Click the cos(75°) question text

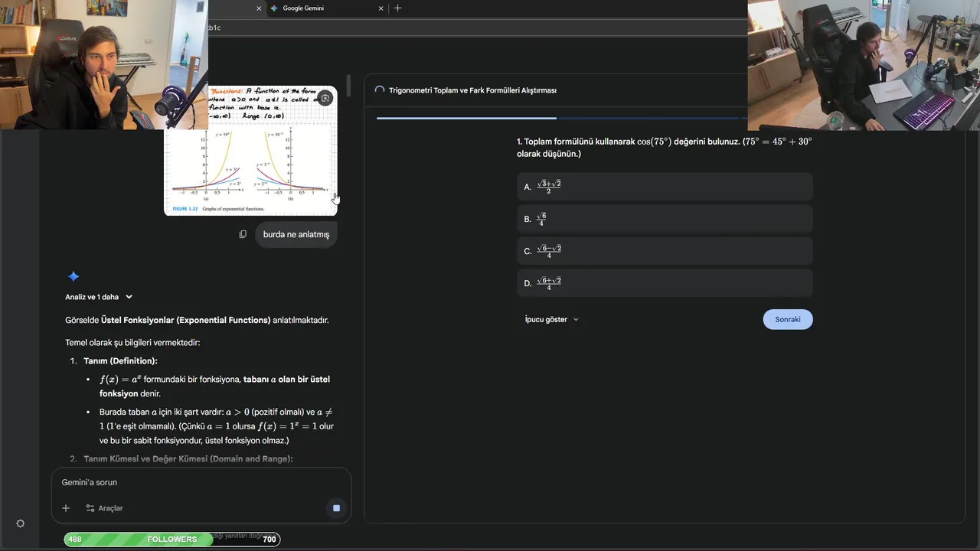pos(665,148)
